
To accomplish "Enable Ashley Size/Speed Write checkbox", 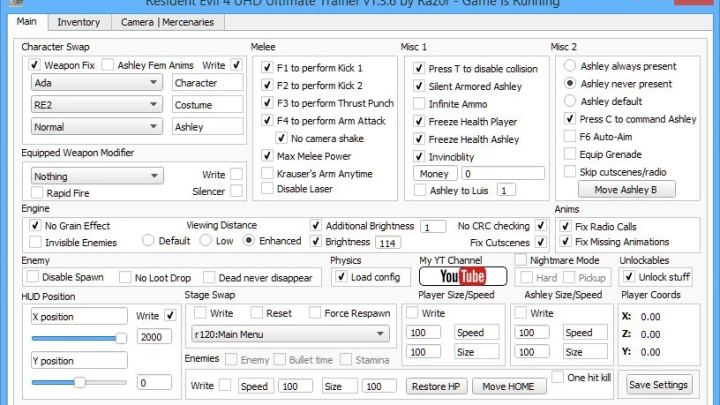I will pos(521,313).
